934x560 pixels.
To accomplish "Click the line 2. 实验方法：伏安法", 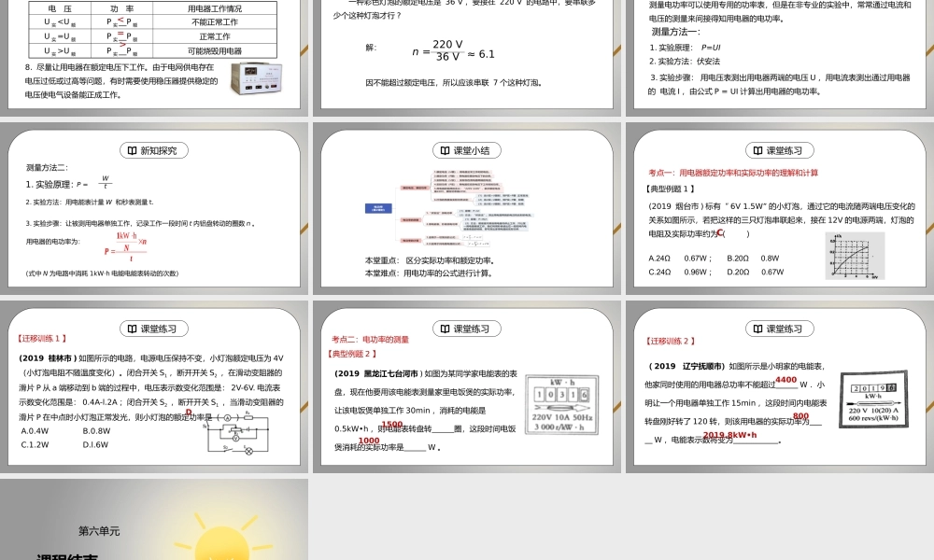I will 685,62.
